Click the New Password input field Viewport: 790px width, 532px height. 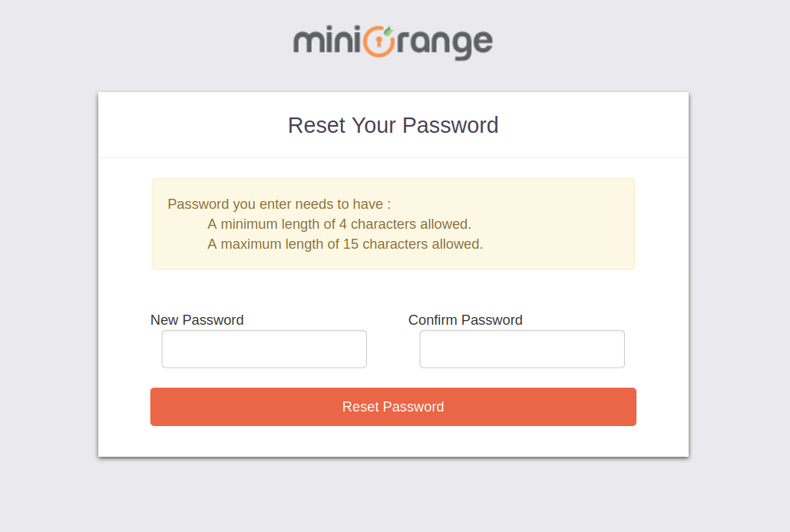[x=263, y=349]
